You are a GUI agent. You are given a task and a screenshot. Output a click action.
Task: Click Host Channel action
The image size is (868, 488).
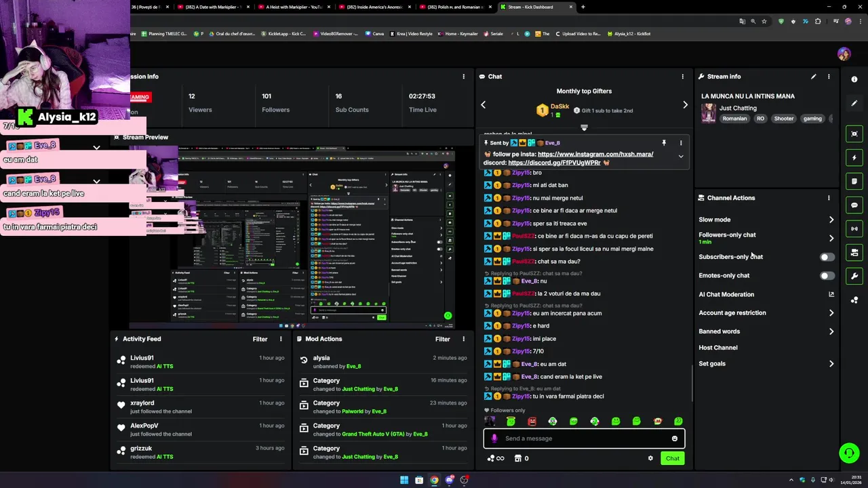coord(718,348)
